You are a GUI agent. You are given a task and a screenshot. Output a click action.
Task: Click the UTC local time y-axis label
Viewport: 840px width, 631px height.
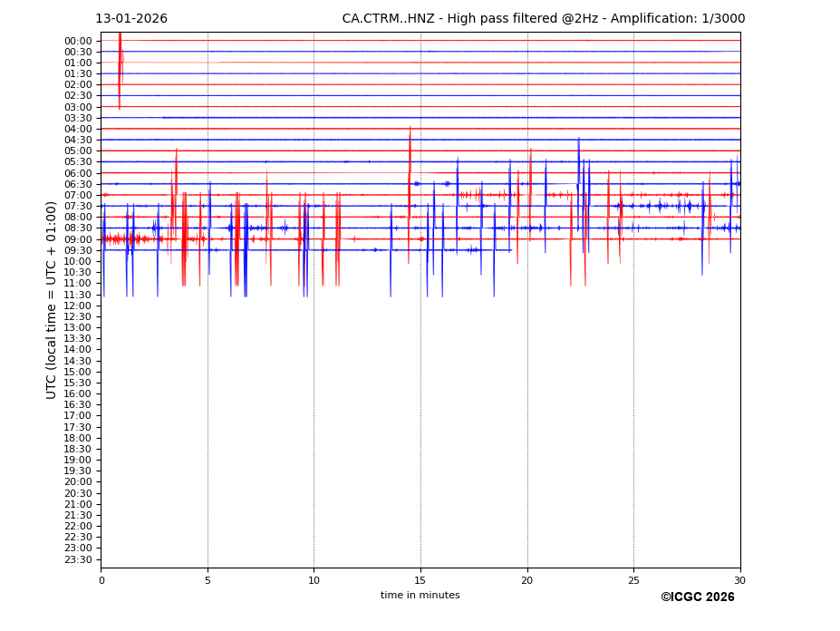(52, 300)
